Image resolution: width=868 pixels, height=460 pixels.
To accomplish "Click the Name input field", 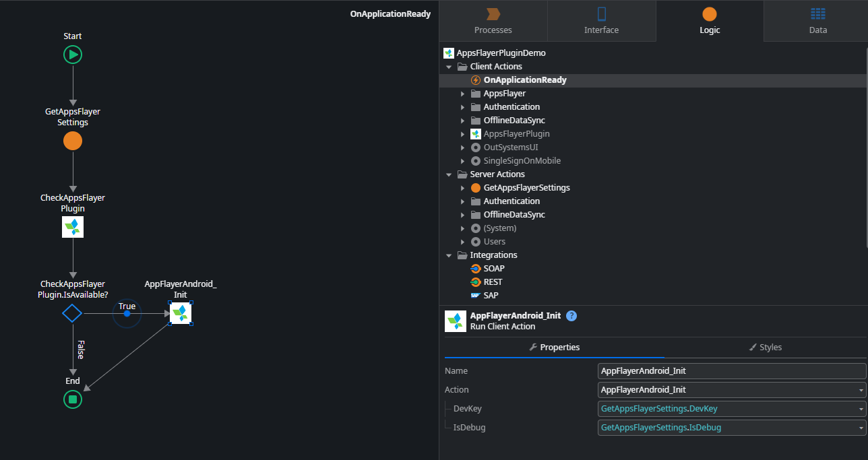I will click(x=732, y=371).
